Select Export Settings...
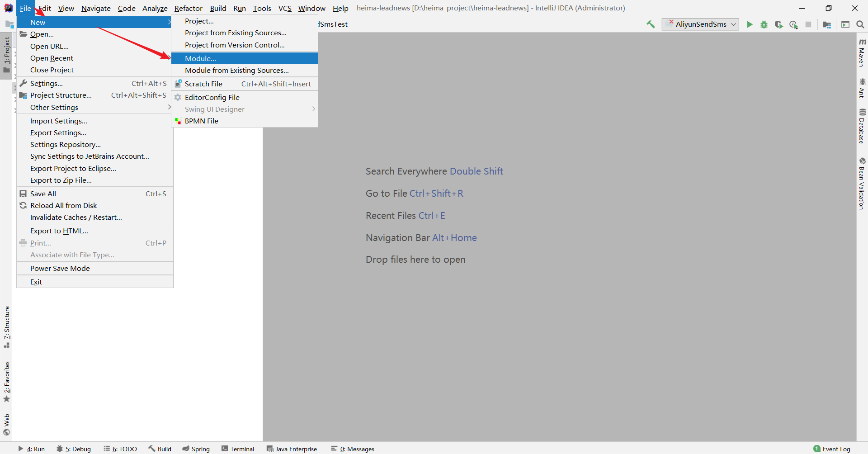Image resolution: width=868 pixels, height=454 pixels. pyautogui.click(x=94, y=132)
